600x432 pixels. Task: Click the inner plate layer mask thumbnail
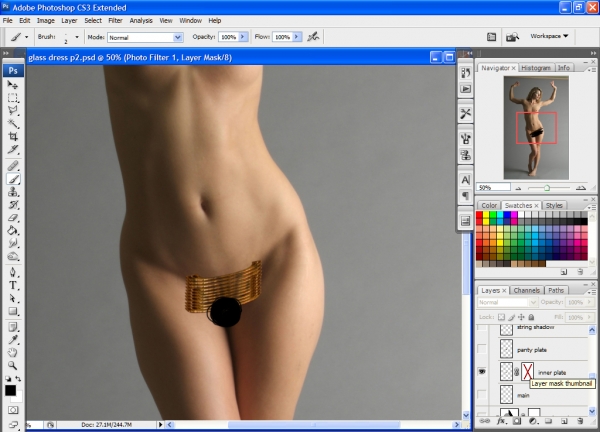pos(528,372)
